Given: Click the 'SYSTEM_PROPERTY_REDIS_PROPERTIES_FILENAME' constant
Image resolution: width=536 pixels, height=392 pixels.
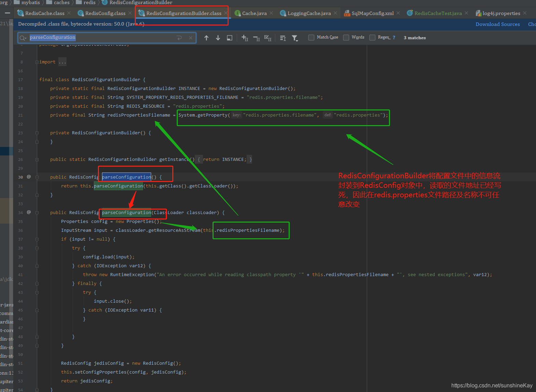Looking at the screenshot, I should (182, 97).
